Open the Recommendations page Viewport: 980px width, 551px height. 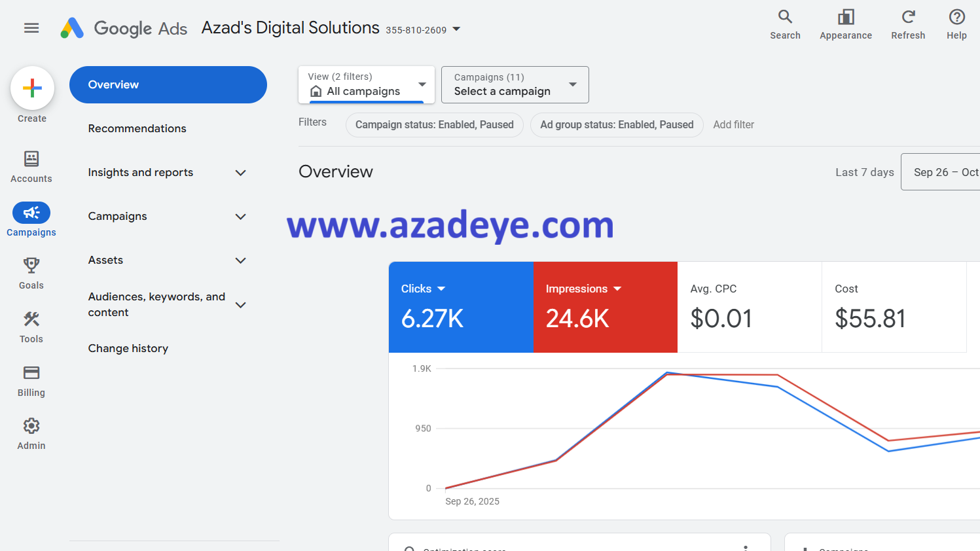coord(137,128)
